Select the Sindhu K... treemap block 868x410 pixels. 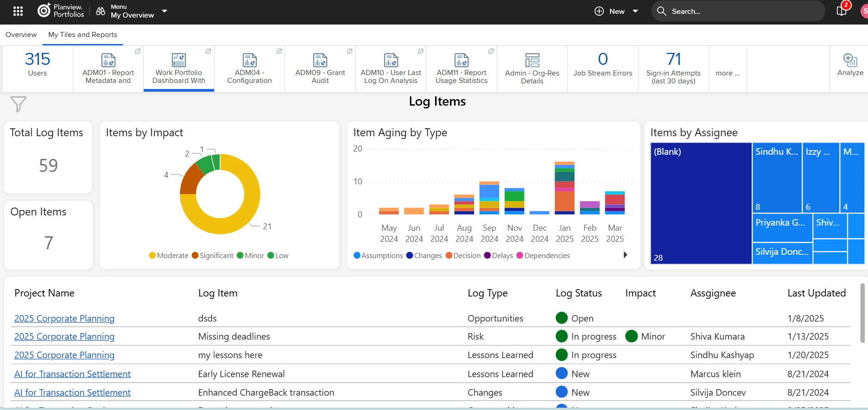point(777,177)
